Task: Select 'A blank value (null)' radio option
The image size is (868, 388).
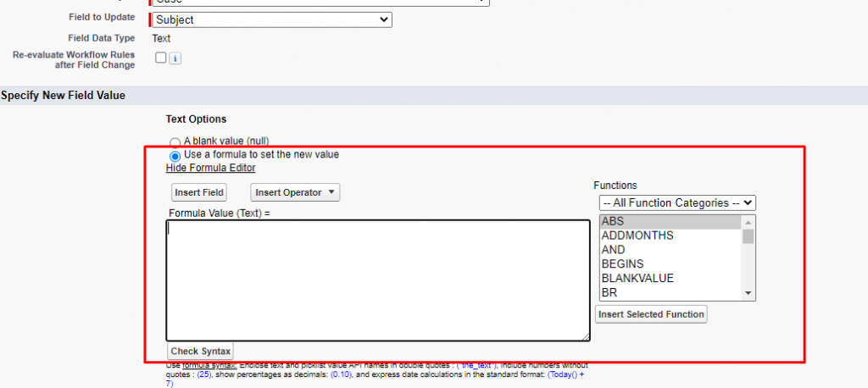Action: click(175, 142)
